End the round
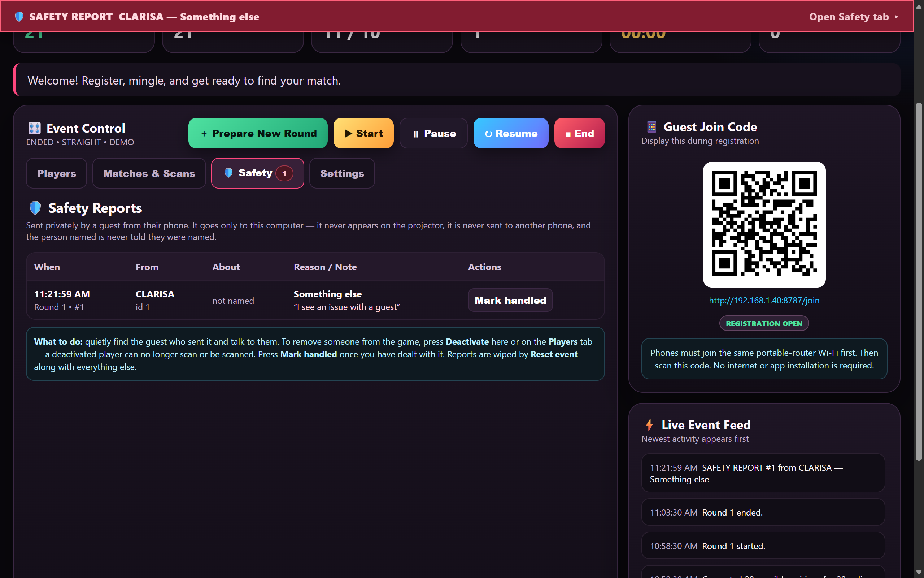The height and width of the screenshot is (578, 924). pos(579,133)
